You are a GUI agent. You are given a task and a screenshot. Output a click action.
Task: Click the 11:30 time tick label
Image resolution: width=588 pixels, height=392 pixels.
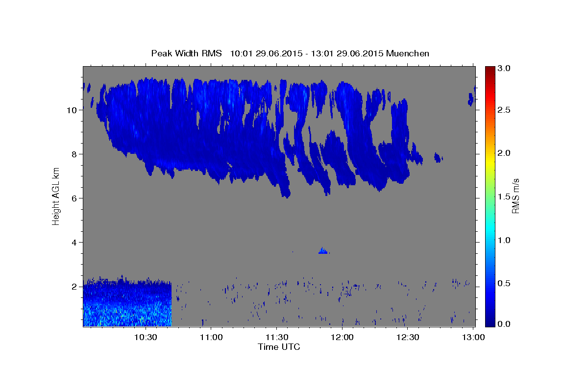pos(276,337)
